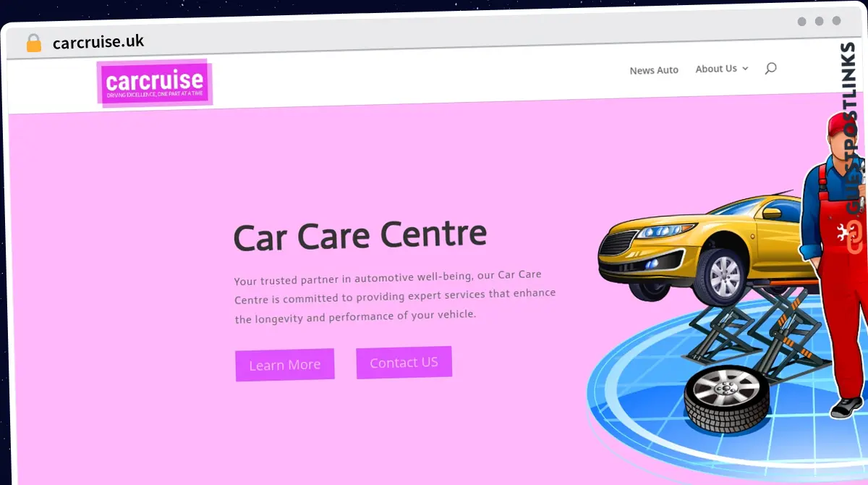Click the Contact US button
The image size is (868, 485).
coord(404,363)
